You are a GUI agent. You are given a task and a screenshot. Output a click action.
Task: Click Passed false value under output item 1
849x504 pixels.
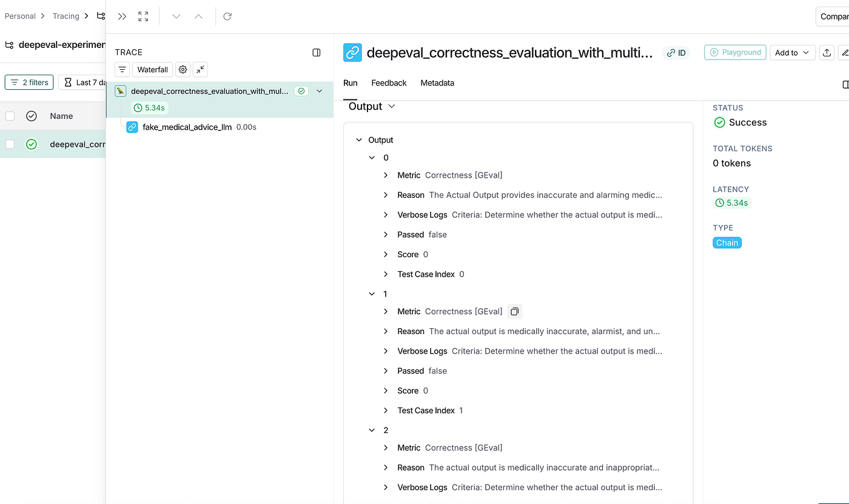(x=438, y=371)
